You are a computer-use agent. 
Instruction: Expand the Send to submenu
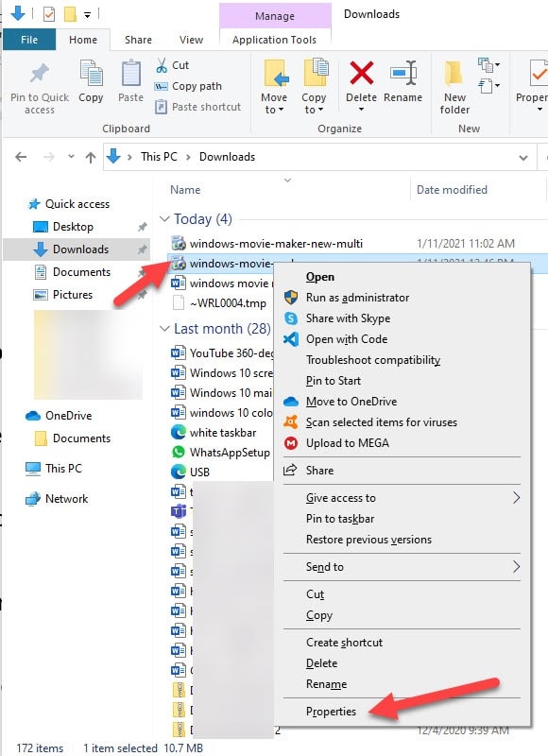point(402,567)
